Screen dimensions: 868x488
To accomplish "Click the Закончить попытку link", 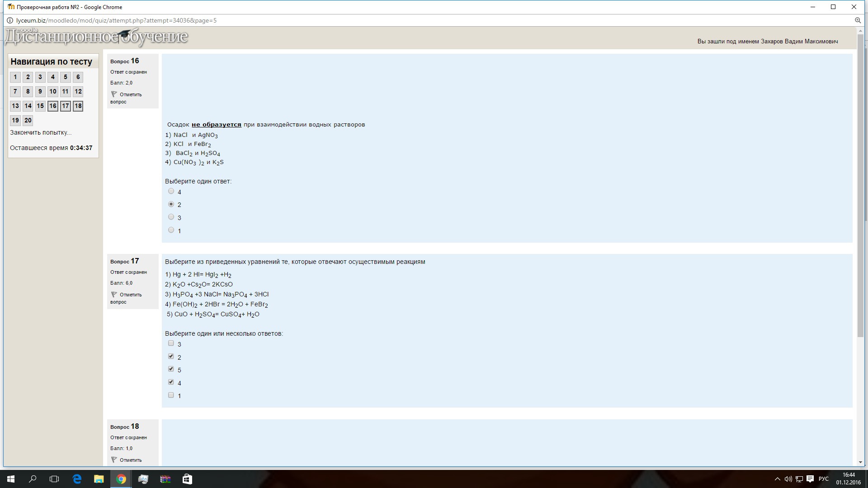I will tap(41, 132).
